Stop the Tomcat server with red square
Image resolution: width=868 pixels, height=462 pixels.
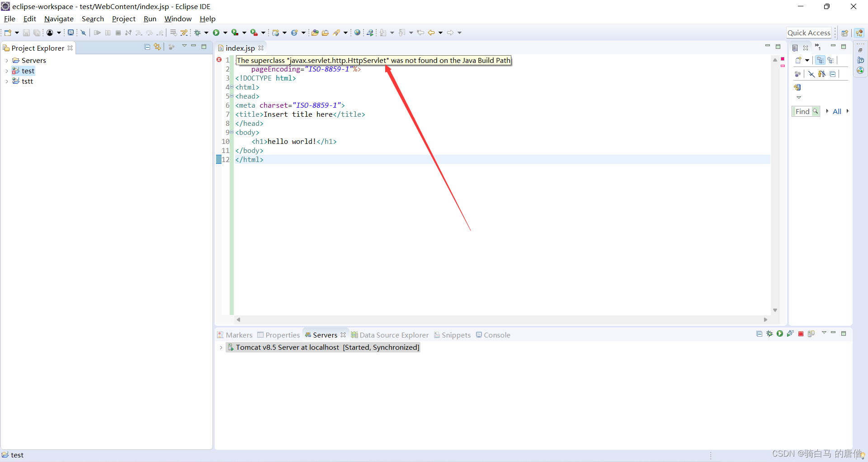pos(801,334)
